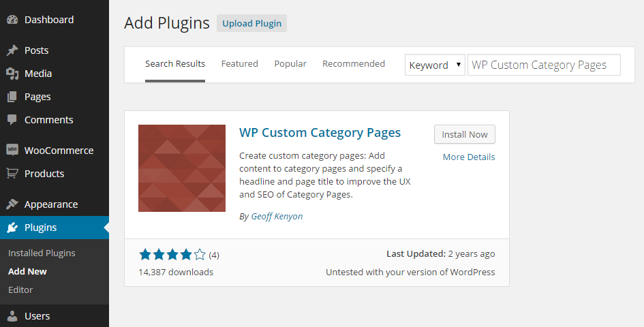Select Add New submenu item
Screen dimensions: 644x327
[27, 272]
